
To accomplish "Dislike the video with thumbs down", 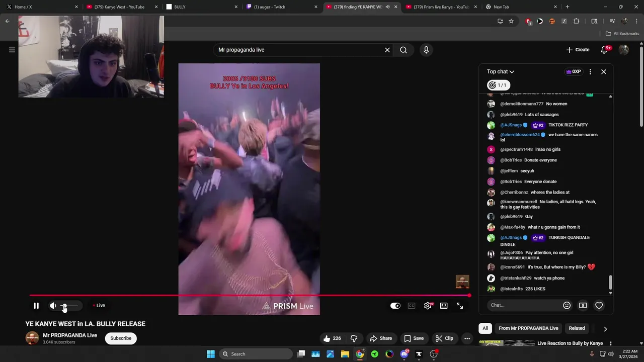I will coord(354,338).
